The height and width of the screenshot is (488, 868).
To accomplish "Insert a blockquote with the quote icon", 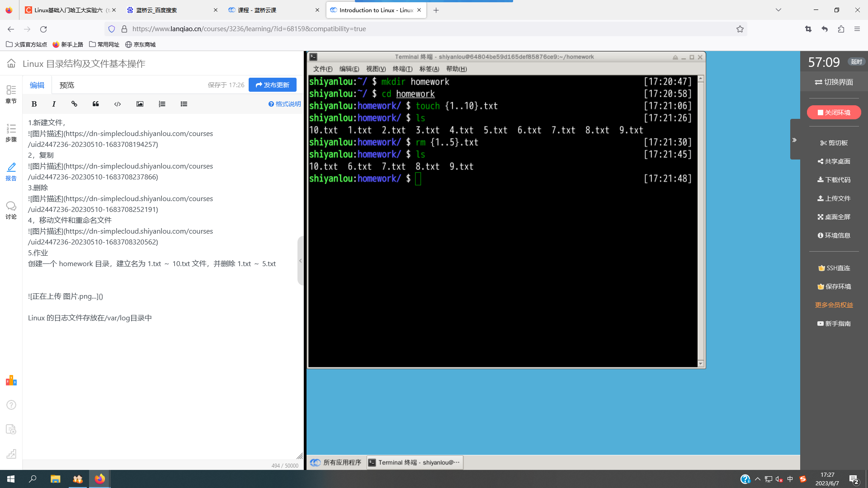I will pos(95,104).
